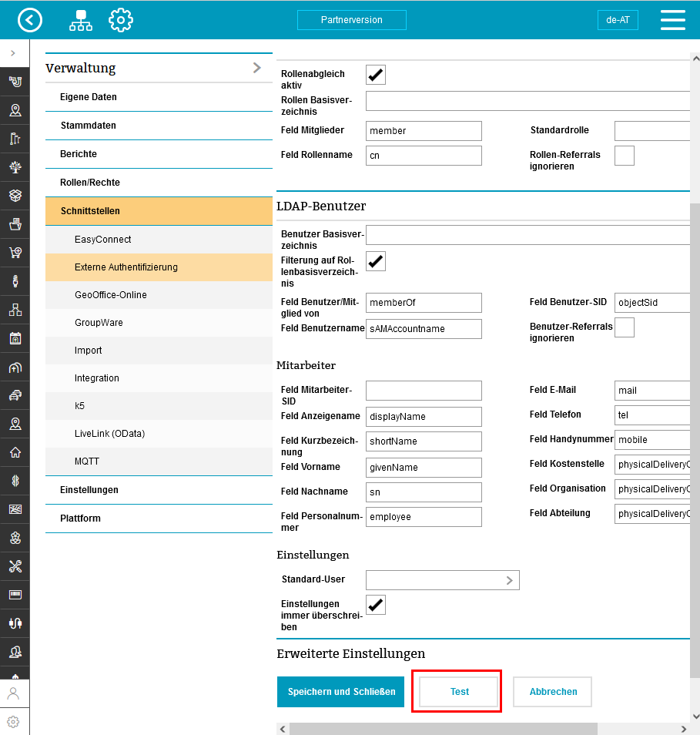Open the open box inventory icon
700x735 pixels.
point(15,196)
